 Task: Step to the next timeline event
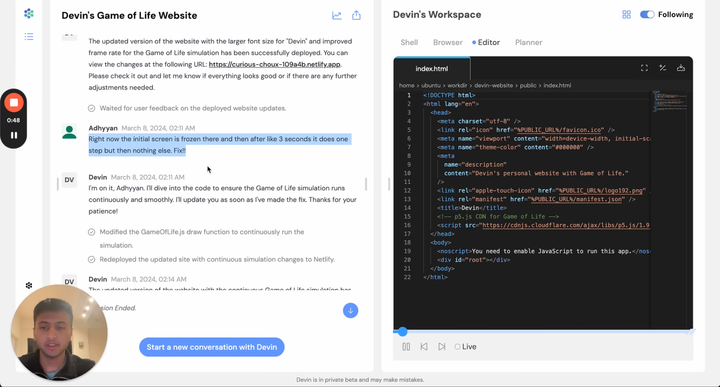[441, 347]
